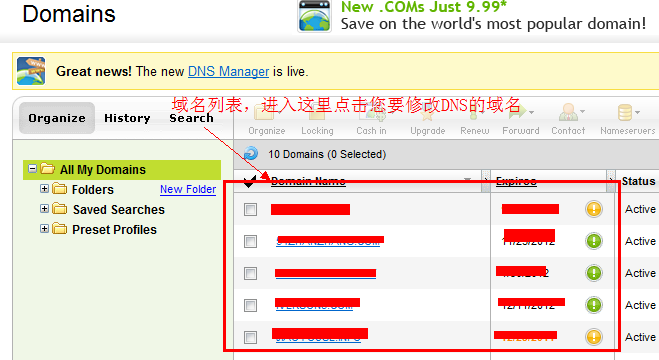This screenshot has width=659, height=360.
Task: Click the Preset Profiles folder icon
Action: click(60, 229)
